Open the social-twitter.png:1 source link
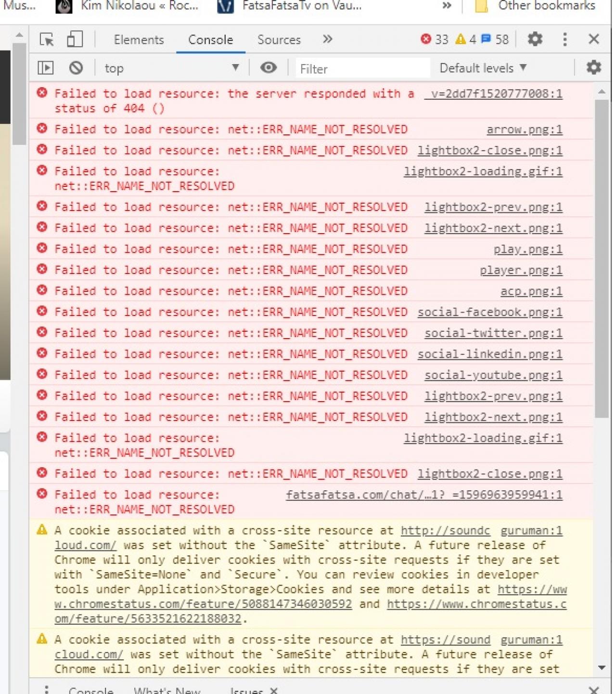Image resolution: width=616 pixels, height=694 pixels. (493, 333)
